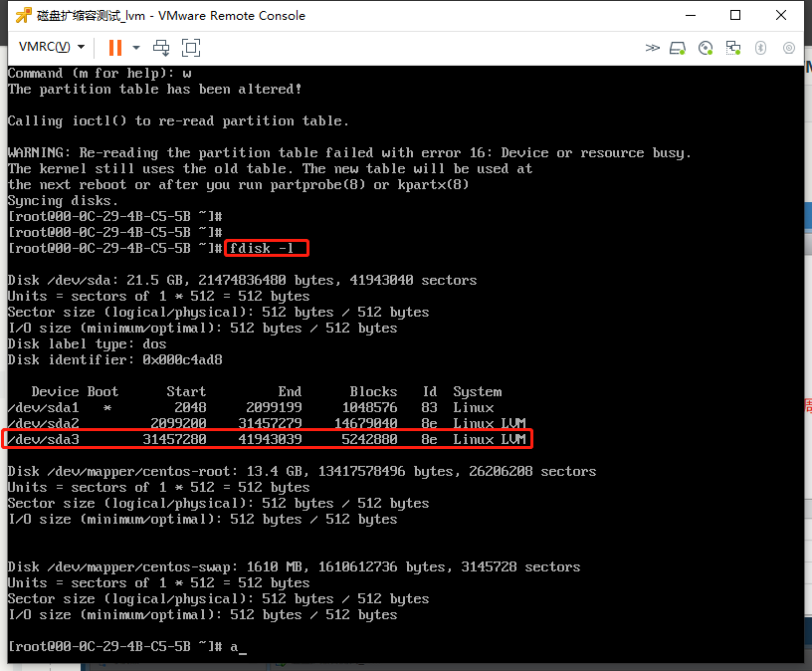Click the window title text 磁盘扩缩容测试_lvm
The width and height of the screenshot is (812, 671).
point(92,16)
